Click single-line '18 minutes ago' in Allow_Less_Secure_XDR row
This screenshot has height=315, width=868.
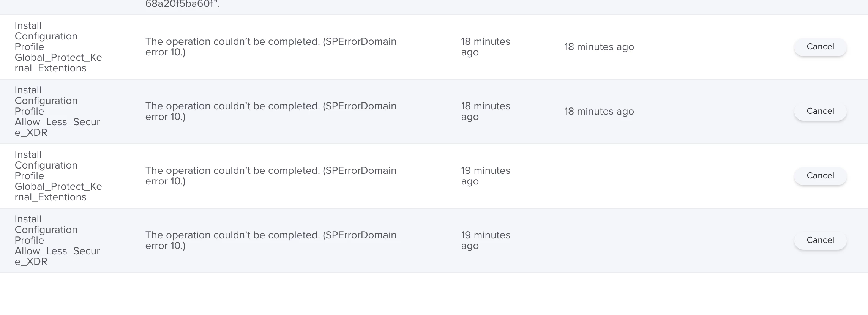599,111
